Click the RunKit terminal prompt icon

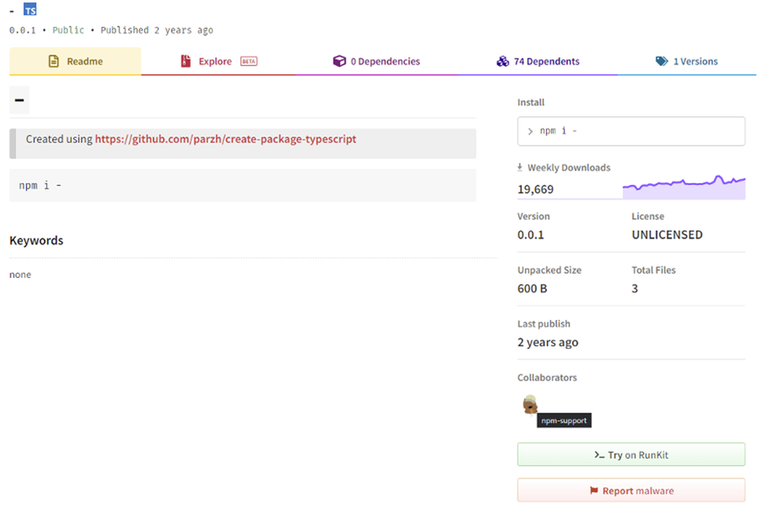coord(599,455)
